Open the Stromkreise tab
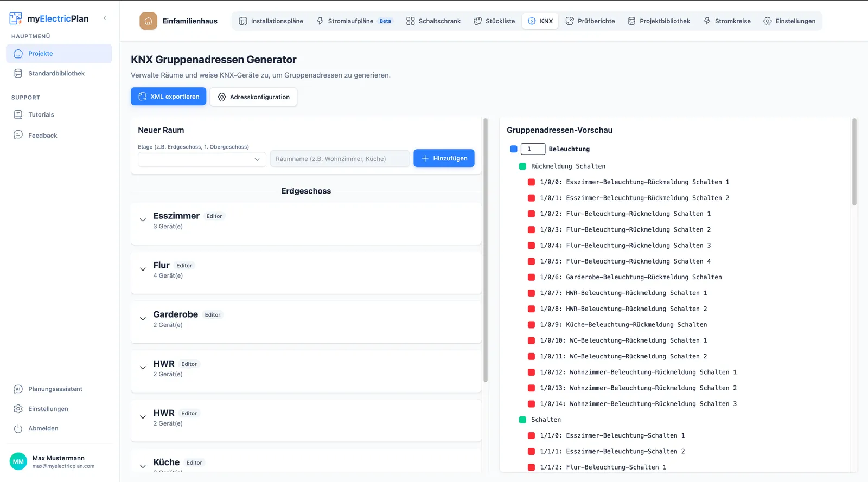Viewport: 868px width, 482px height. click(727, 21)
